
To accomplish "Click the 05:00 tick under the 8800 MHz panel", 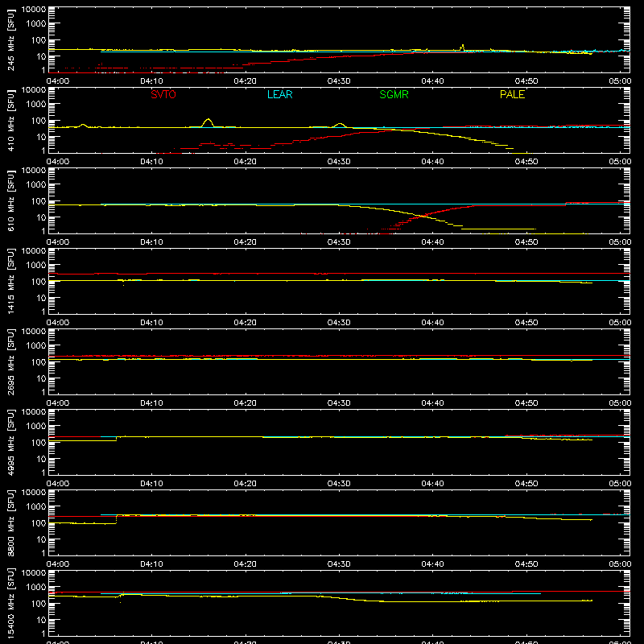I will (x=620, y=564).
